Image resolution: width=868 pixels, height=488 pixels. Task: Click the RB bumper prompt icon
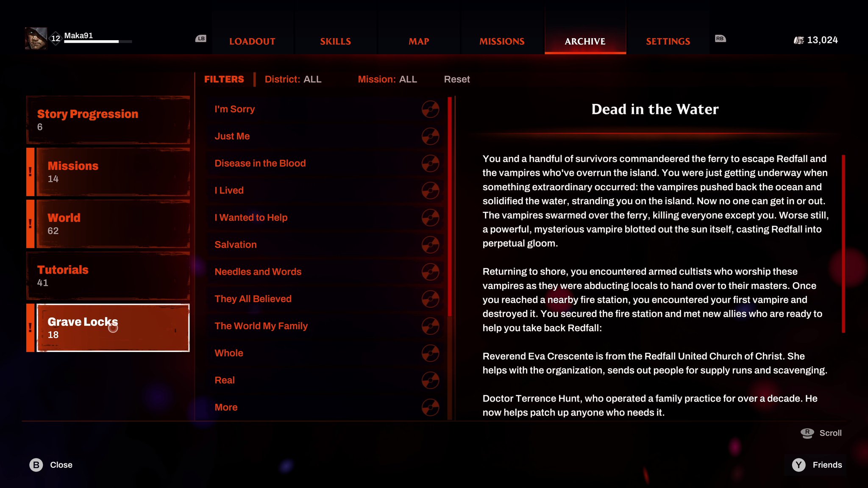click(x=720, y=38)
